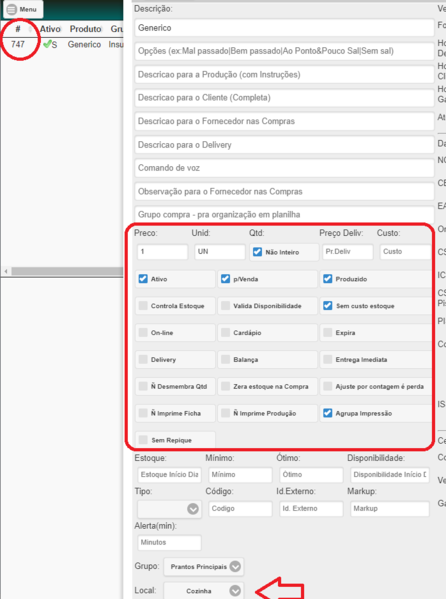
Task: Focus the Comando de voz field
Action: [x=284, y=168]
